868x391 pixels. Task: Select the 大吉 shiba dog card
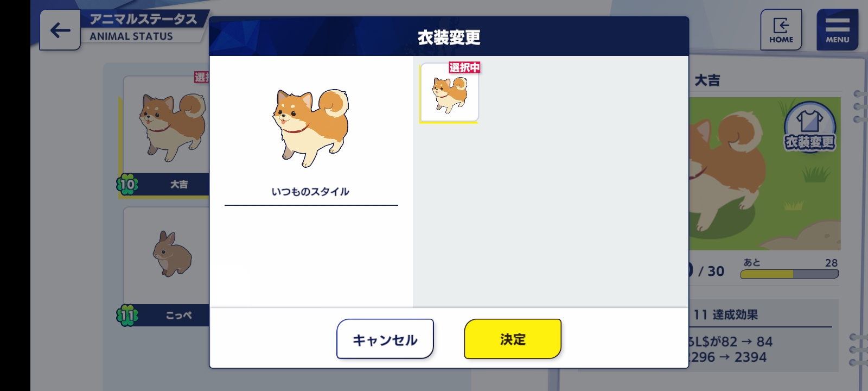[166, 136]
